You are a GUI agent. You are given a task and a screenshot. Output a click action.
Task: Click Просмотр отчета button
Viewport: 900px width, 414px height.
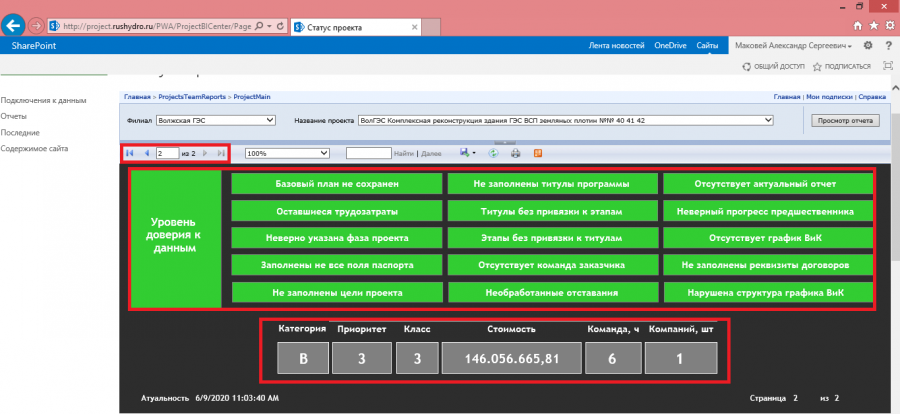tap(845, 121)
